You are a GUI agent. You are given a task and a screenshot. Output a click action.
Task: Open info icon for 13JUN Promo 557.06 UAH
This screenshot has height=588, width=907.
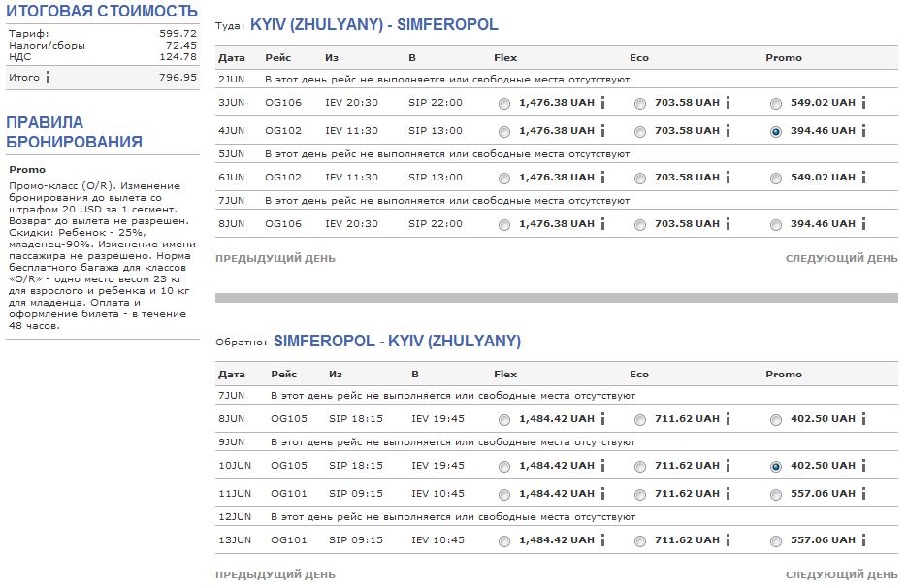coord(863,539)
